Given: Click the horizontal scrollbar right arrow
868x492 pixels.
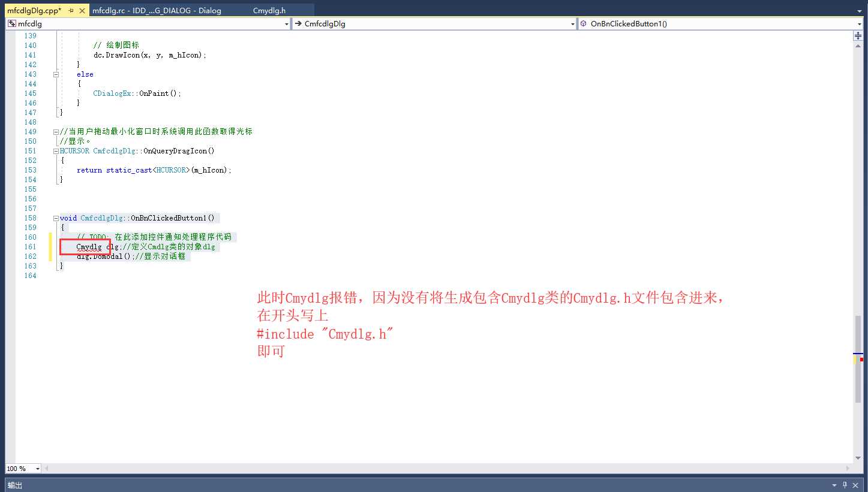Looking at the screenshot, I should pos(849,469).
